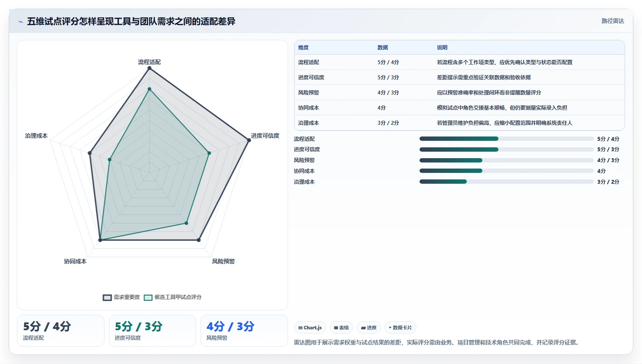Click the note 差距提示需重点验证关联数据和验收依据
Image resolution: width=642 pixels, height=364 pixels.
tap(484, 78)
